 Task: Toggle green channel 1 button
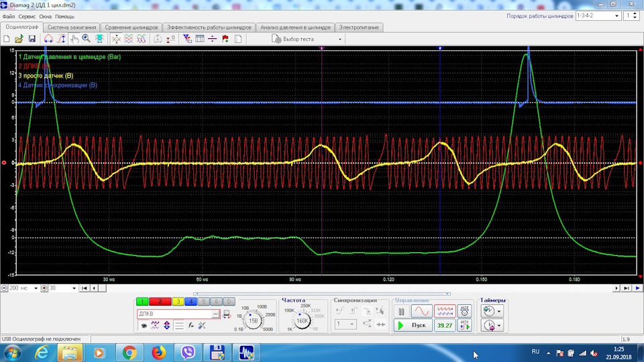click(142, 302)
